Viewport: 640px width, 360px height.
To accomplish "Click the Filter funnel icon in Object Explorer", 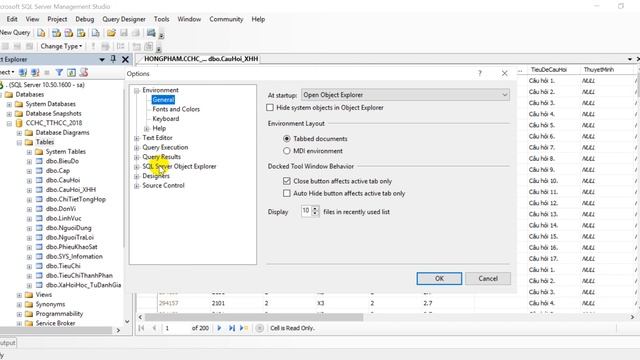I will tap(59, 72).
